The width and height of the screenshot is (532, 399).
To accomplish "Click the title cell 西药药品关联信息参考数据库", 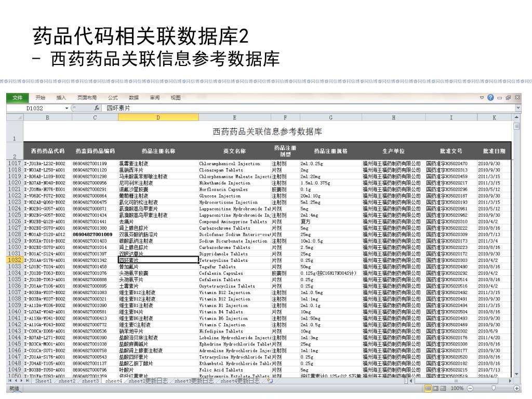I will [x=268, y=131].
